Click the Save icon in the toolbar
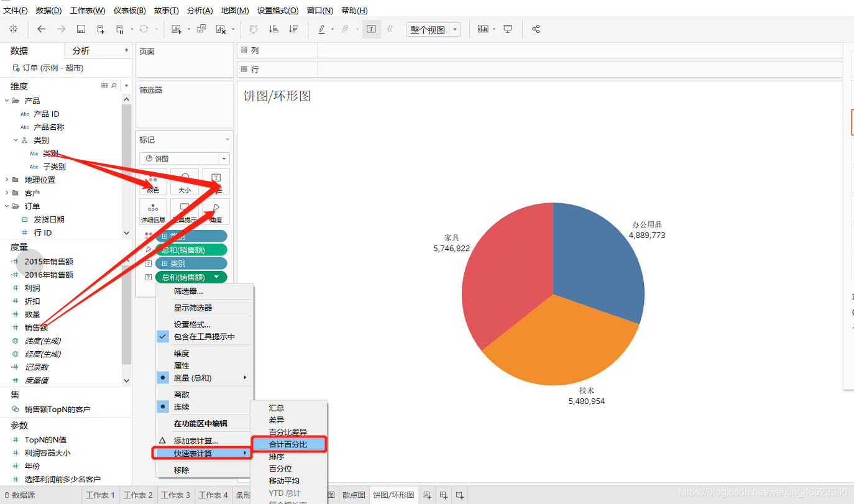This screenshot has width=854, height=504. click(x=81, y=29)
